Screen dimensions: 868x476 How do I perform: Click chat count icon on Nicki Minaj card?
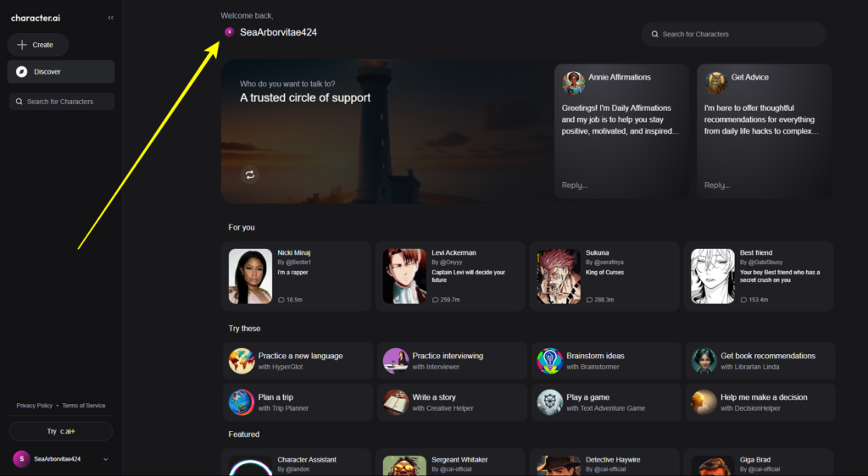pyautogui.click(x=281, y=300)
